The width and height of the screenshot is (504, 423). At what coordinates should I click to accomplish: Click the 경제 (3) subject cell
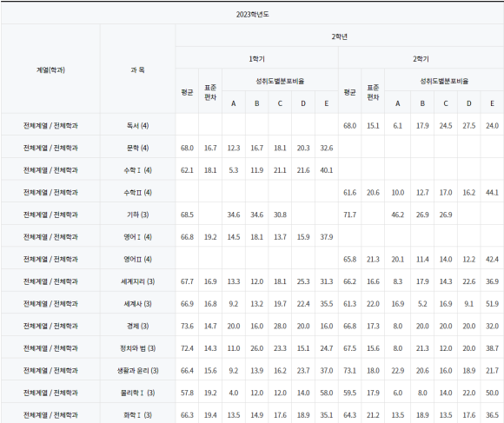(x=137, y=326)
